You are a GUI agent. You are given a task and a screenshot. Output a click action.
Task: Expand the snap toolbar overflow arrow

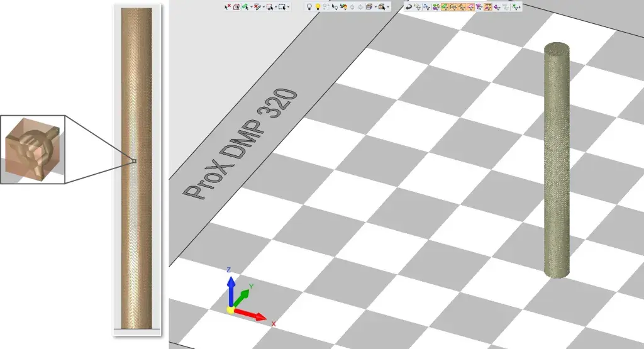[519, 7]
